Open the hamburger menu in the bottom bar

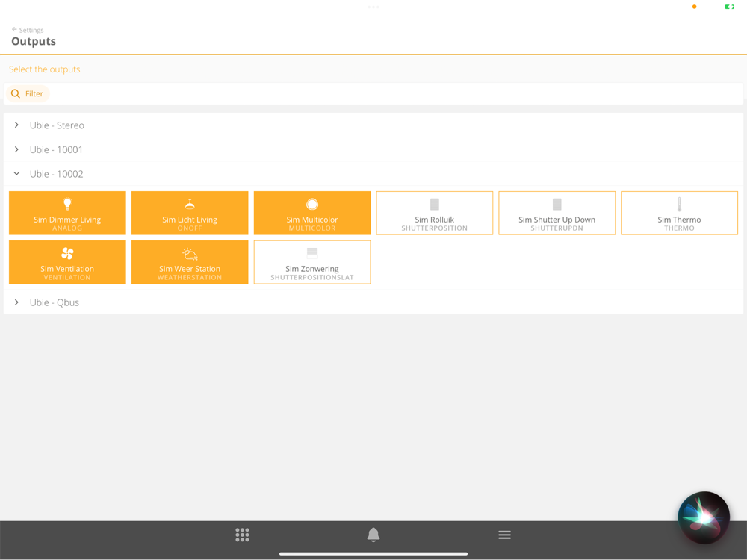coord(504,535)
